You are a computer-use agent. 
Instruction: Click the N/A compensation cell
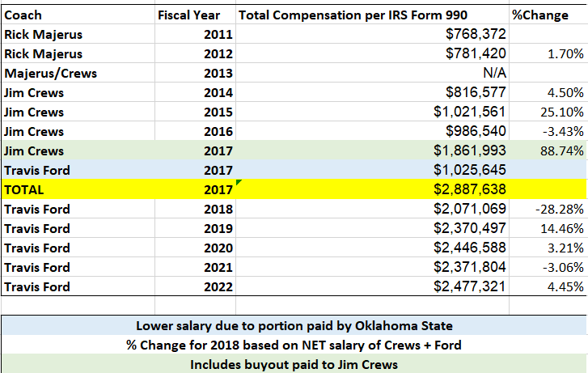(x=493, y=73)
